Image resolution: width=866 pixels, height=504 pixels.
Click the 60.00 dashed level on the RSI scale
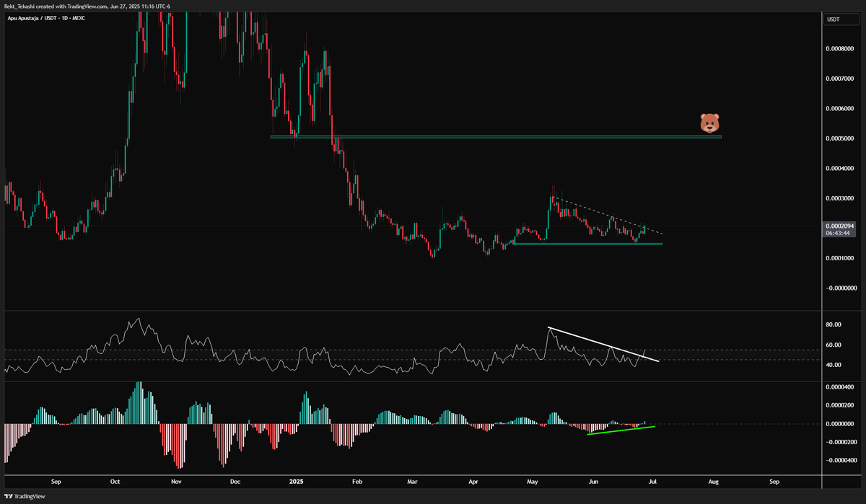point(834,345)
